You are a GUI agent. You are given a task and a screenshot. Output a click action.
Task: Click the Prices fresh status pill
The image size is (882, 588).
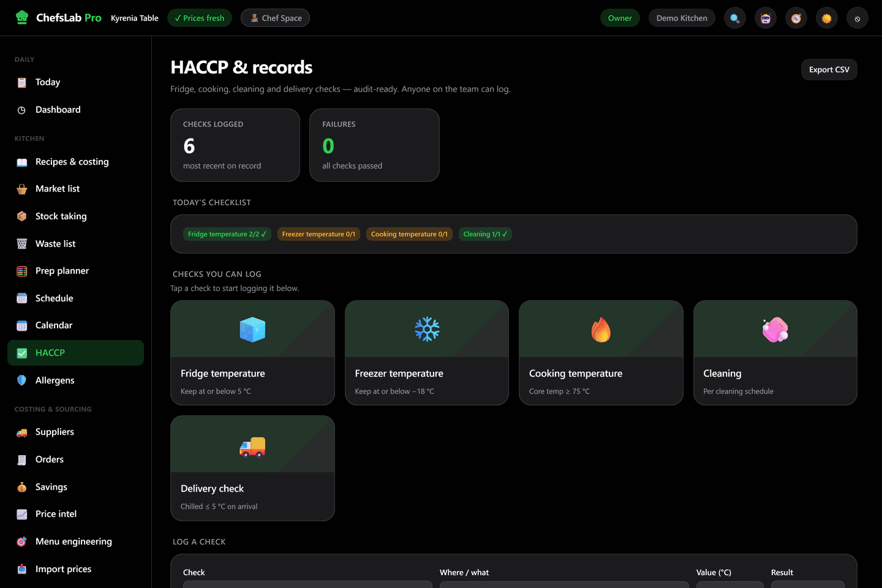[200, 18]
